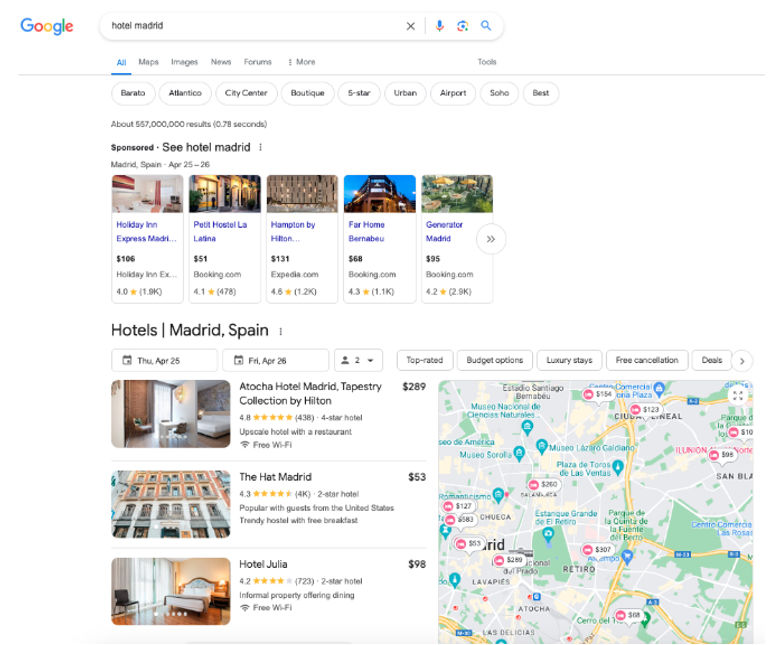Click the $68 map price pin

[x=627, y=615]
